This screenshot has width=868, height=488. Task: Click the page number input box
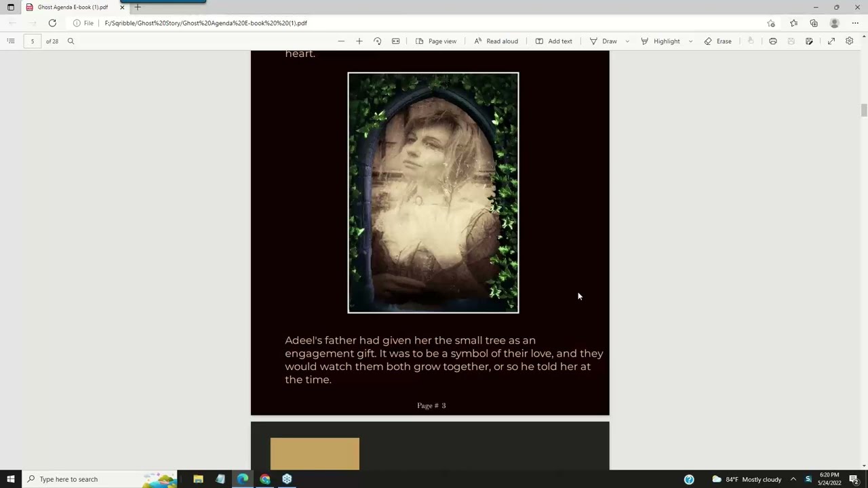[32, 41]
